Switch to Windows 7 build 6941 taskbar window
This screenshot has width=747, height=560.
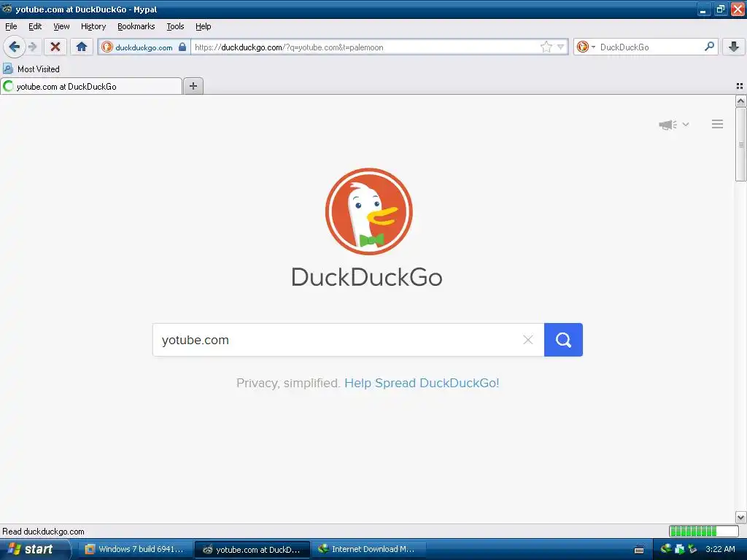tap(135, 549)
